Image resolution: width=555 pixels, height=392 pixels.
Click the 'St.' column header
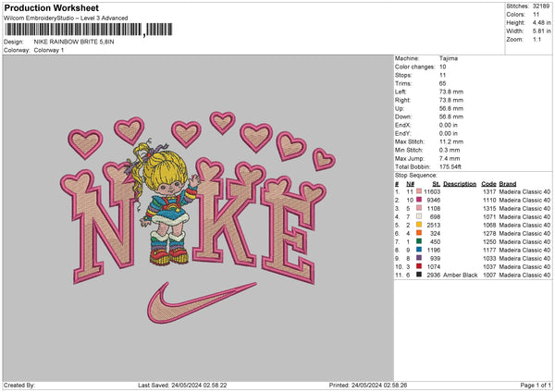click(x=436, y=184)
